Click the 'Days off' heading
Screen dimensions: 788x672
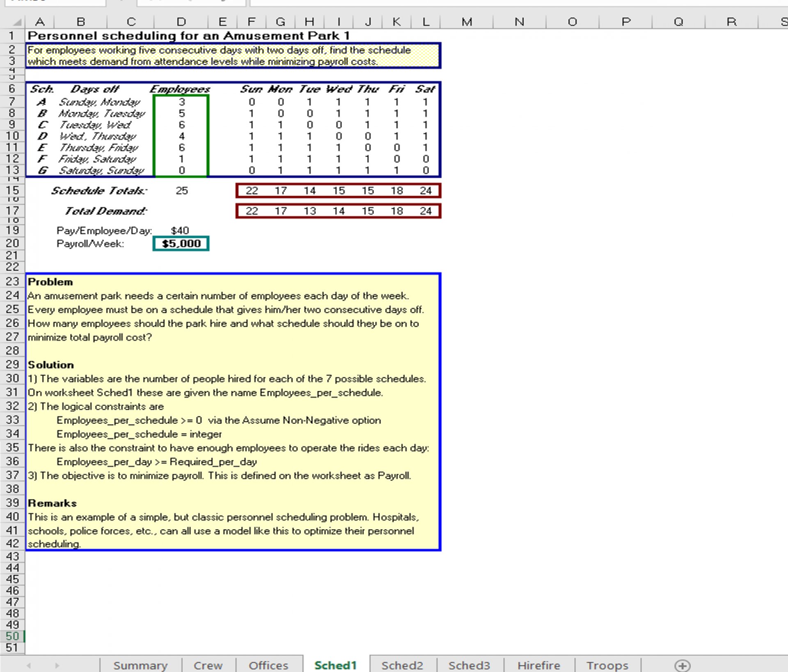95,89
